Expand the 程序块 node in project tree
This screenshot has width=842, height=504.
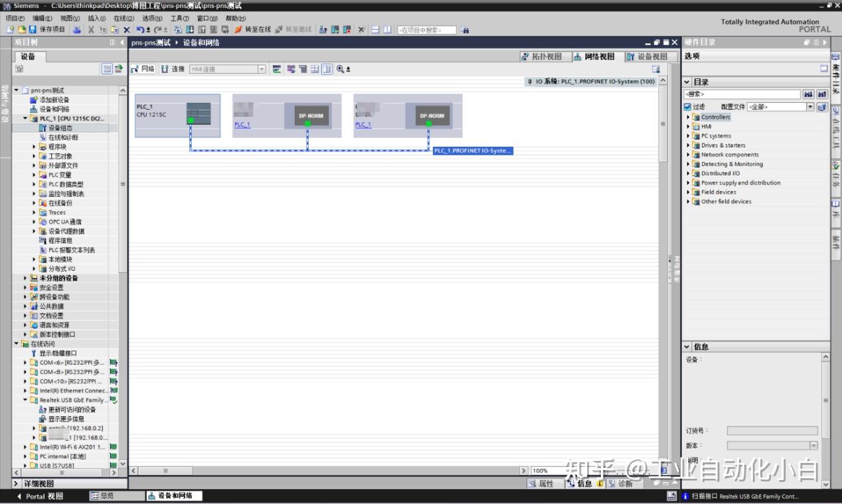pyautogui.click(x=35, y=147)
